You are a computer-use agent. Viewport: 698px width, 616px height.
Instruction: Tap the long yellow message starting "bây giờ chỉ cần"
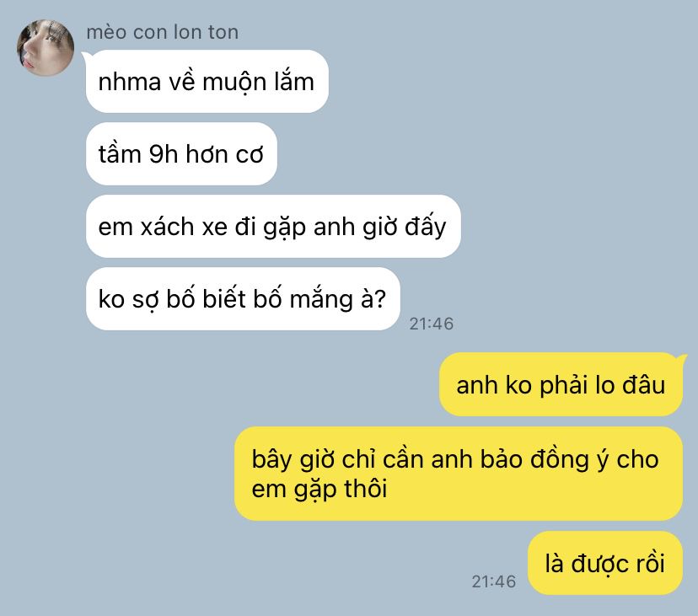pos(459,474)
